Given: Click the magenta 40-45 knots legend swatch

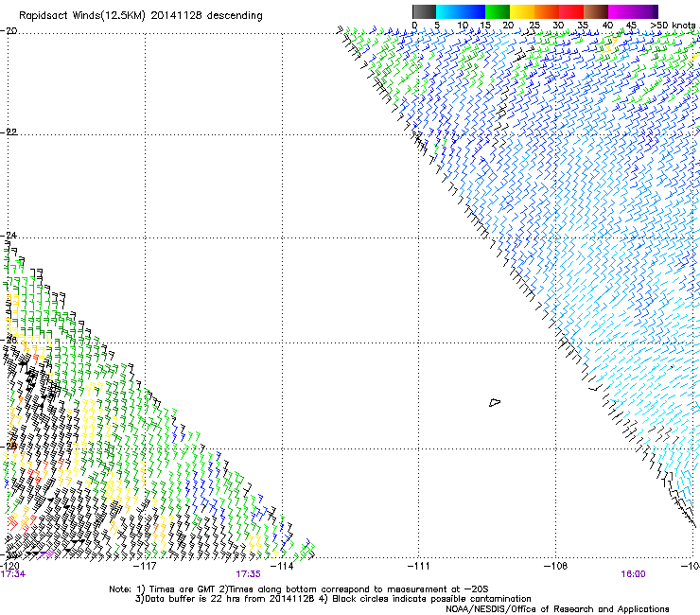Looking at the screenshot, I should click(x=621, y=11).
